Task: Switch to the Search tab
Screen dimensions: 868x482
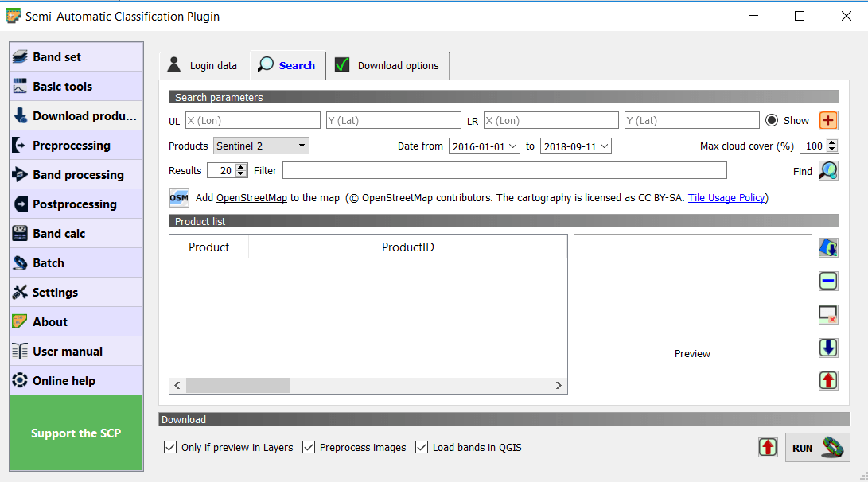Action: 287,65
